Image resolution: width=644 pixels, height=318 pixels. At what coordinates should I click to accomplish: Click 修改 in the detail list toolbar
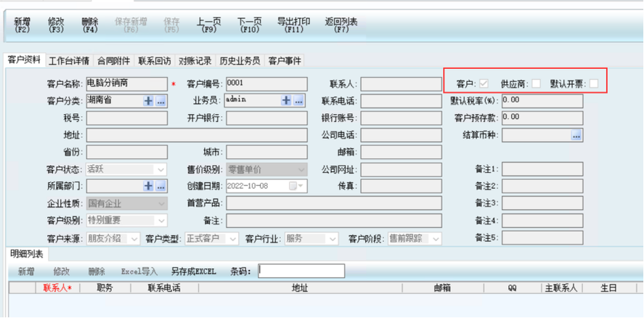(61, 272)
